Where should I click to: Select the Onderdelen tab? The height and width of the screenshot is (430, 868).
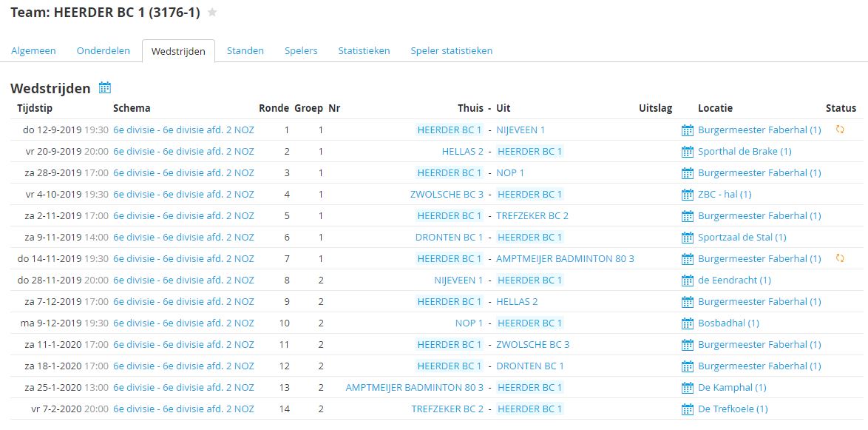[x=104, y=51]
